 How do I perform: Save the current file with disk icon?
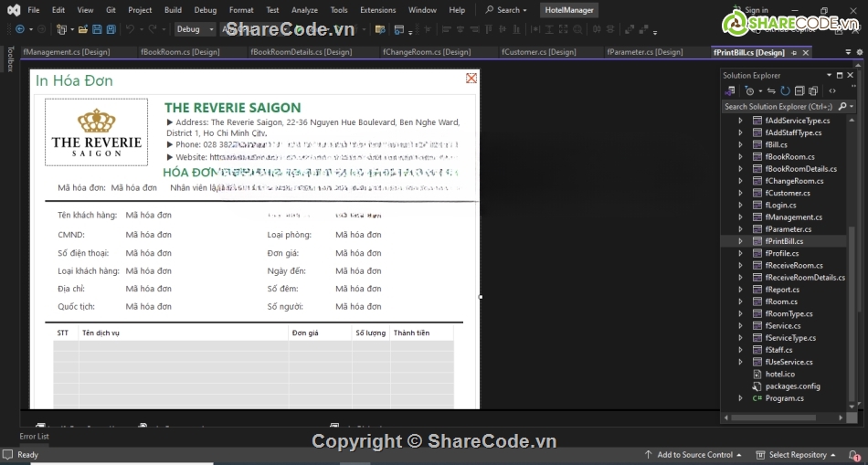(x=97, y=29)
